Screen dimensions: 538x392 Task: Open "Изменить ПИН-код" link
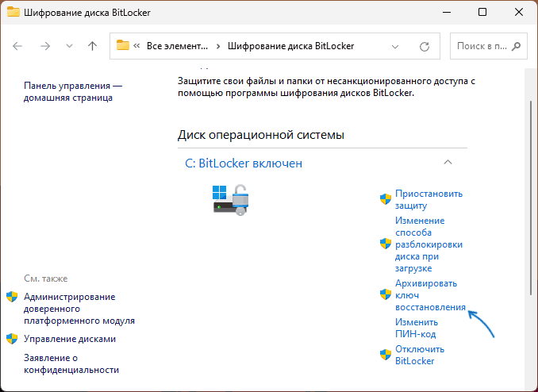417,329
